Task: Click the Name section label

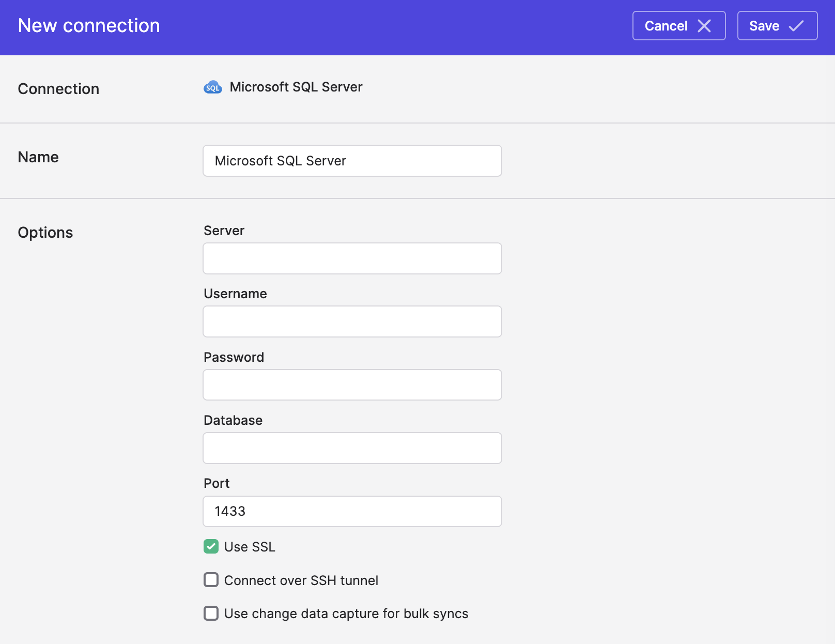Action: tap(38, 157)
